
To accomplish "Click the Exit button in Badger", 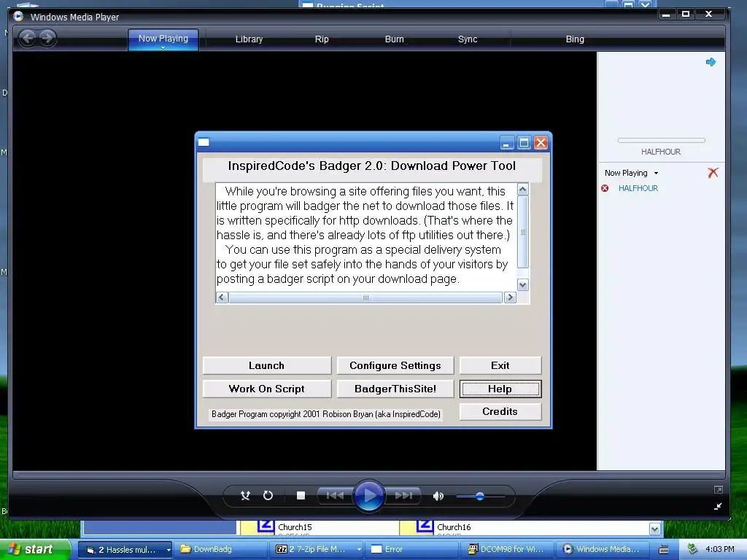I will (500, 366).
